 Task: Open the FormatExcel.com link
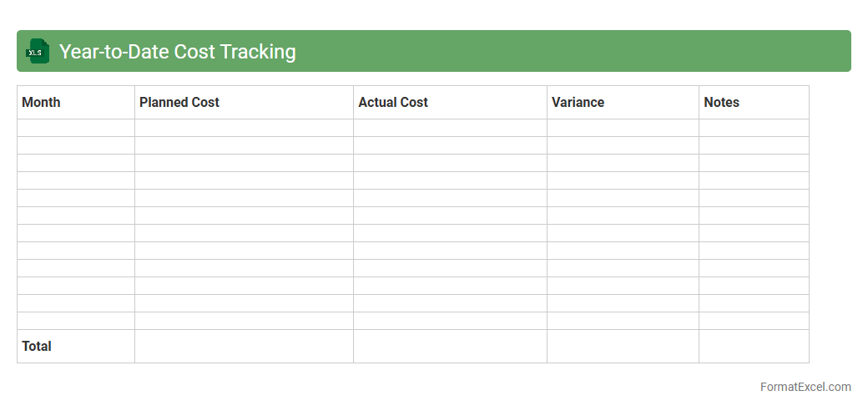click(x=805, y=387)
